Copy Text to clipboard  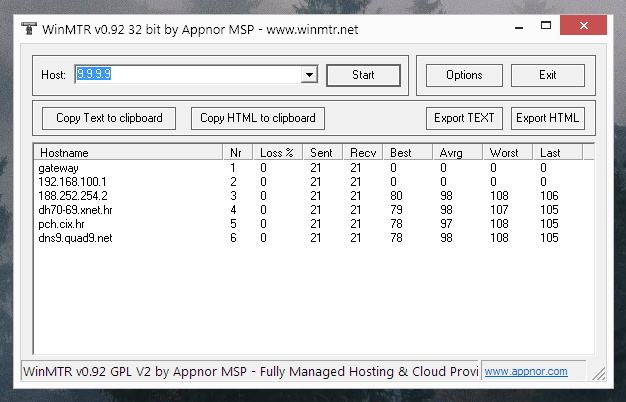109,118
